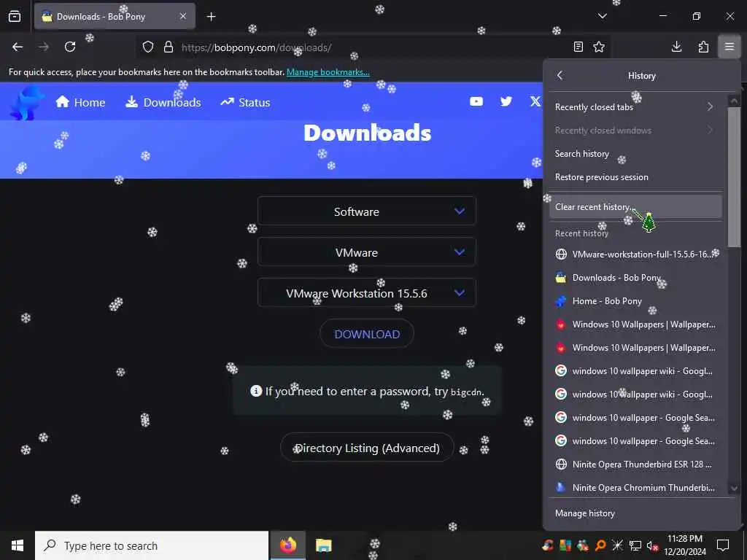The width and height of the screenshot is (747, 560).
Task: Go to Home in site navigation
Action: (80, 102)
